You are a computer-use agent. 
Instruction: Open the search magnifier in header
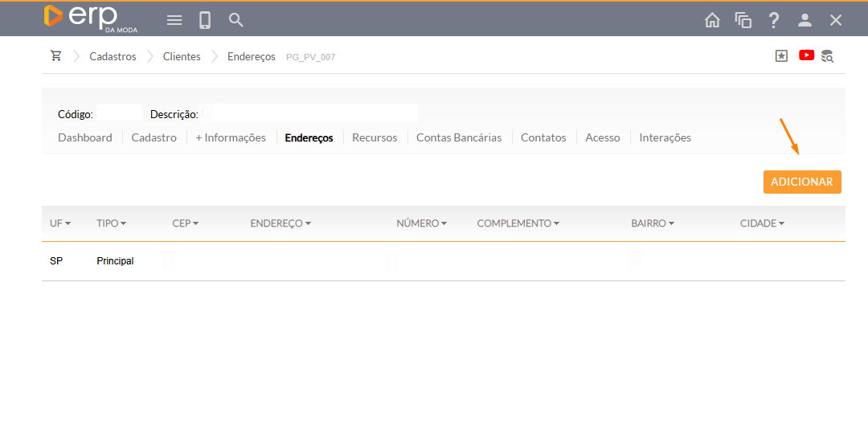point(235,20)
